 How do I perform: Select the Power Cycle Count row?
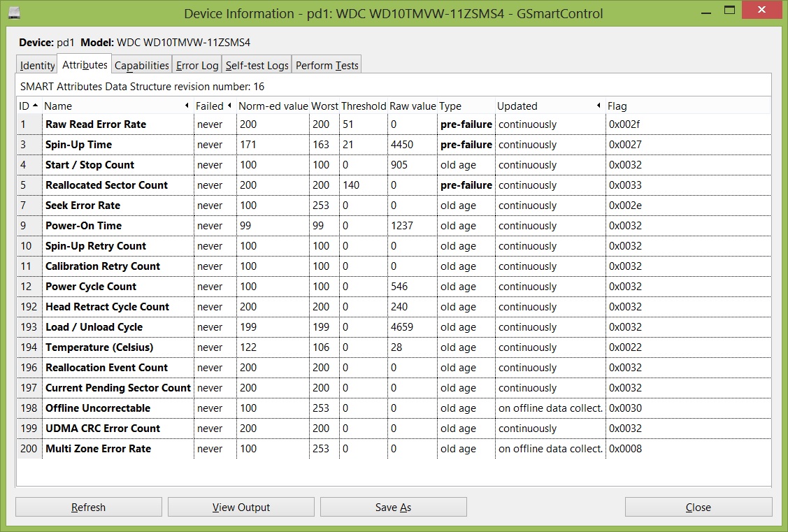[x=394, y=287]
